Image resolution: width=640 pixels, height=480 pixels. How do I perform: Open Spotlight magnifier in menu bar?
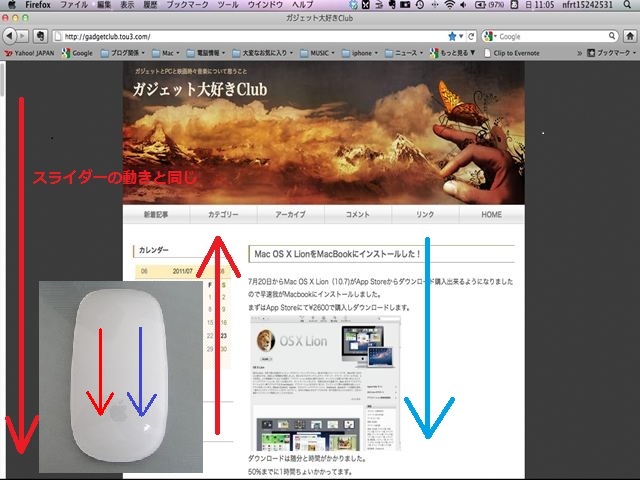click(627, 5)
